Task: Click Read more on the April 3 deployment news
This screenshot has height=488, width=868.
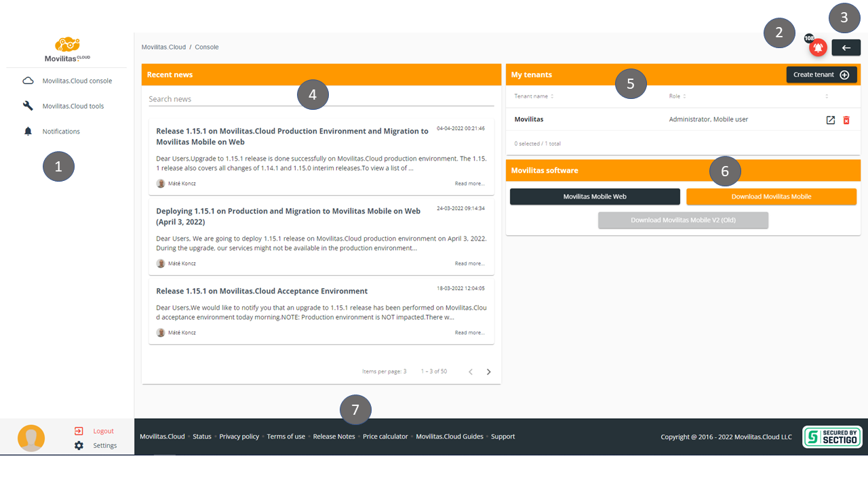Action: pyautogui.click(x=470, y=264)
